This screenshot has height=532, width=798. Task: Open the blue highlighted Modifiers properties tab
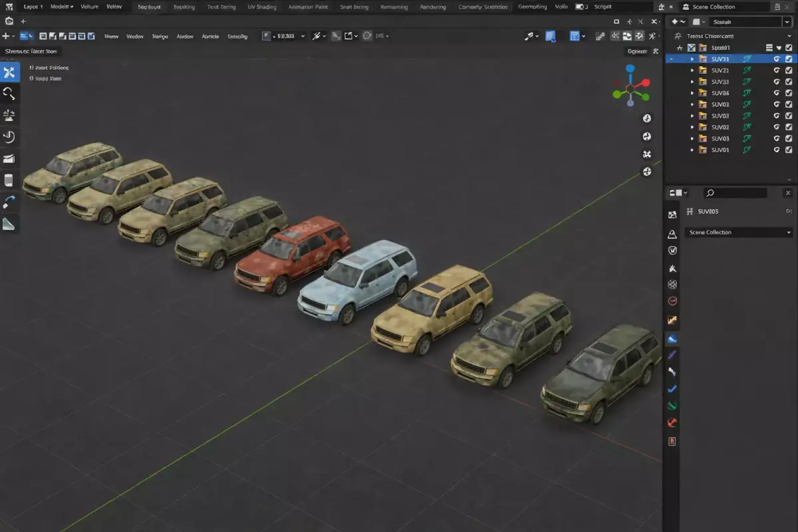tap(672, 338)
